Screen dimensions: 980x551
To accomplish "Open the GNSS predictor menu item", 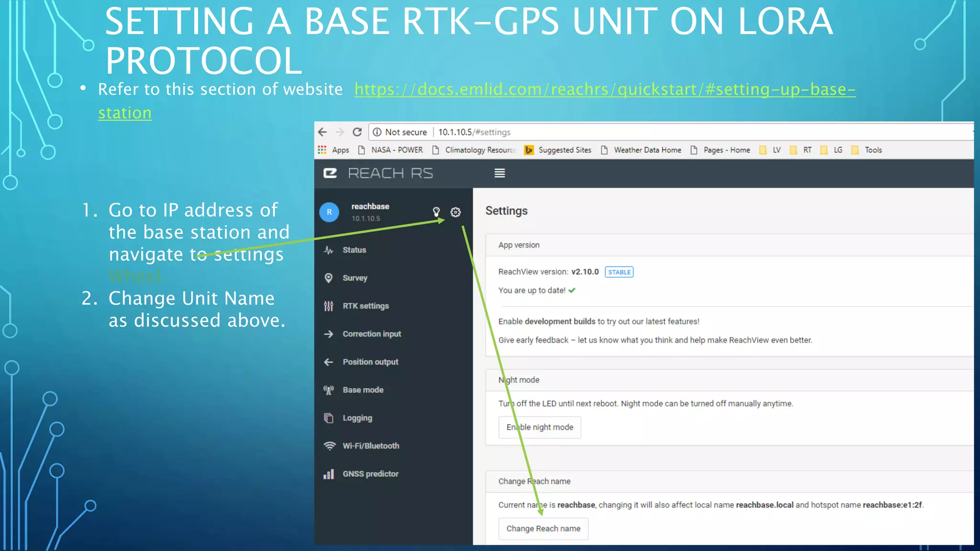I will (x=370, y=474).
